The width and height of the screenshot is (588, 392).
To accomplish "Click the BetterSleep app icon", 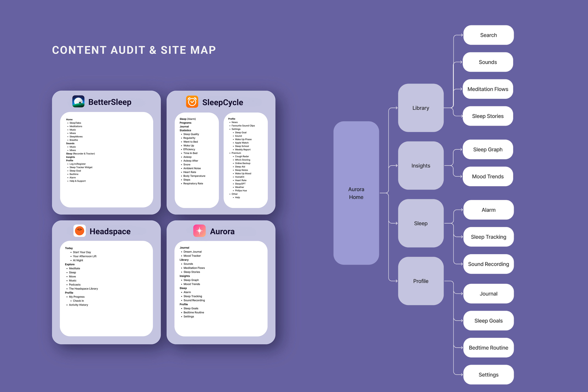I will tap(78, 102).
